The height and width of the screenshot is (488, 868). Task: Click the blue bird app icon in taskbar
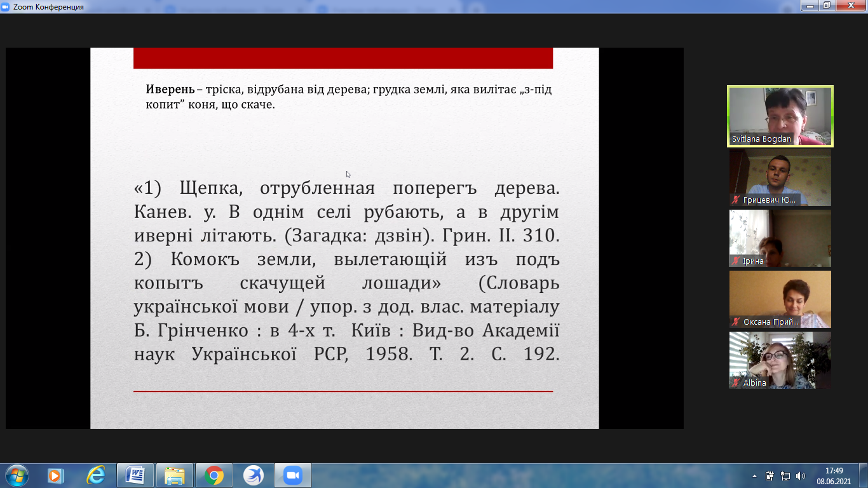pos(253,475)
